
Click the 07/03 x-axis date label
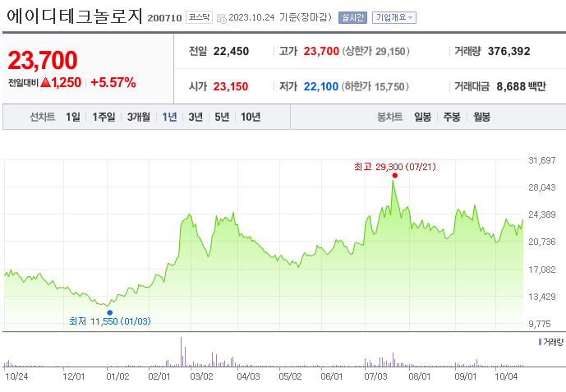pyautogui.click(x=375, y=376)
